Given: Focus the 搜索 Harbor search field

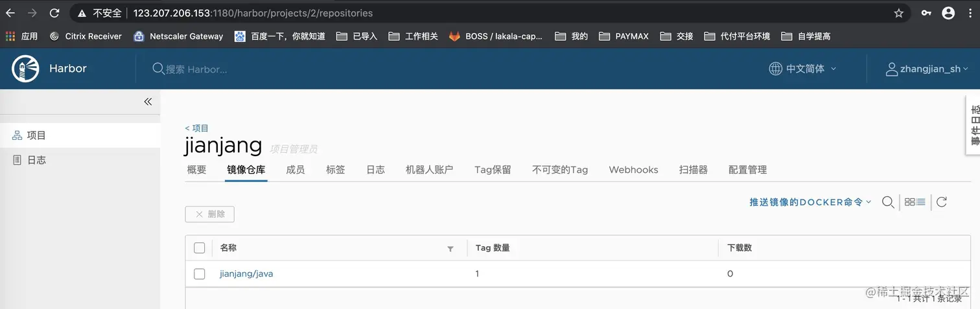Looking at the screenshot, I should point(196,69).
